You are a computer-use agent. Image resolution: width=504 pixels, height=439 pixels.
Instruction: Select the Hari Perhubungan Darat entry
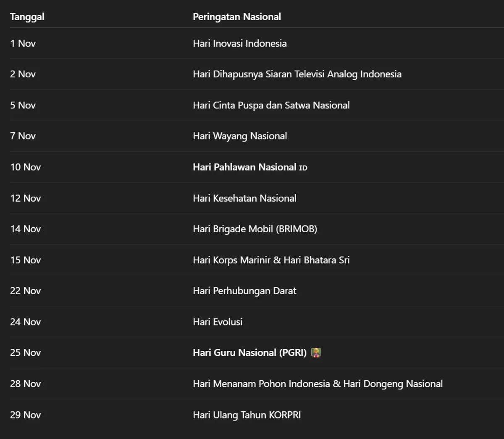(x=244, y=291)
